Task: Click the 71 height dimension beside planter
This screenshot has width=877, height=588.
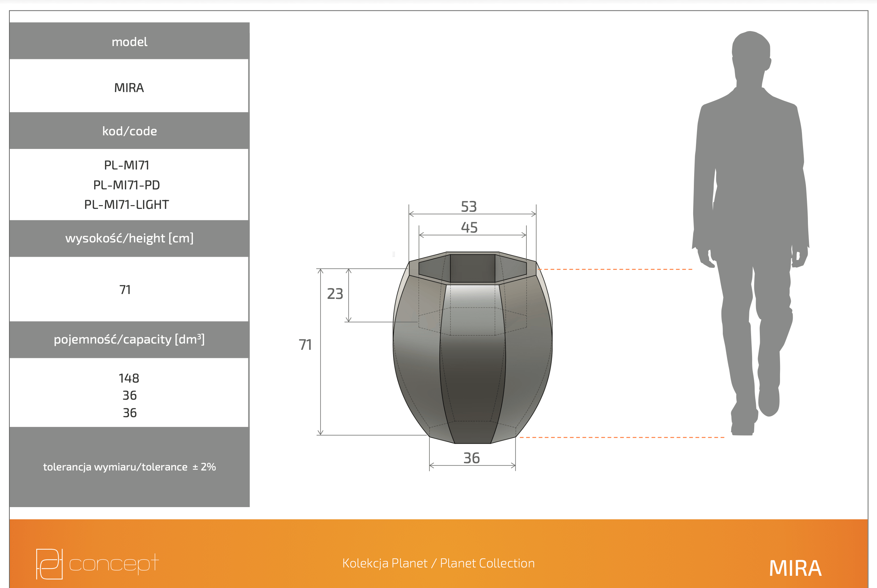Action: (x=305, y=345)
